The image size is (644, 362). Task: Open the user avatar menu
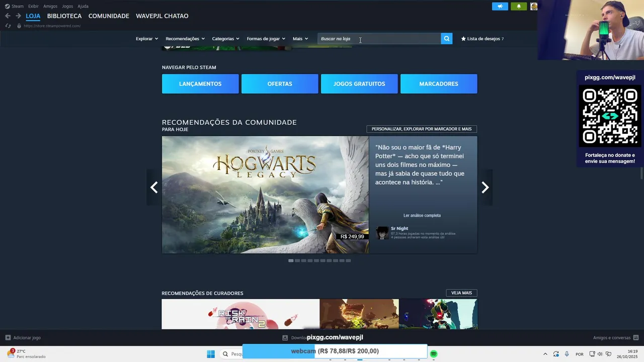click(x=533, y=6)
